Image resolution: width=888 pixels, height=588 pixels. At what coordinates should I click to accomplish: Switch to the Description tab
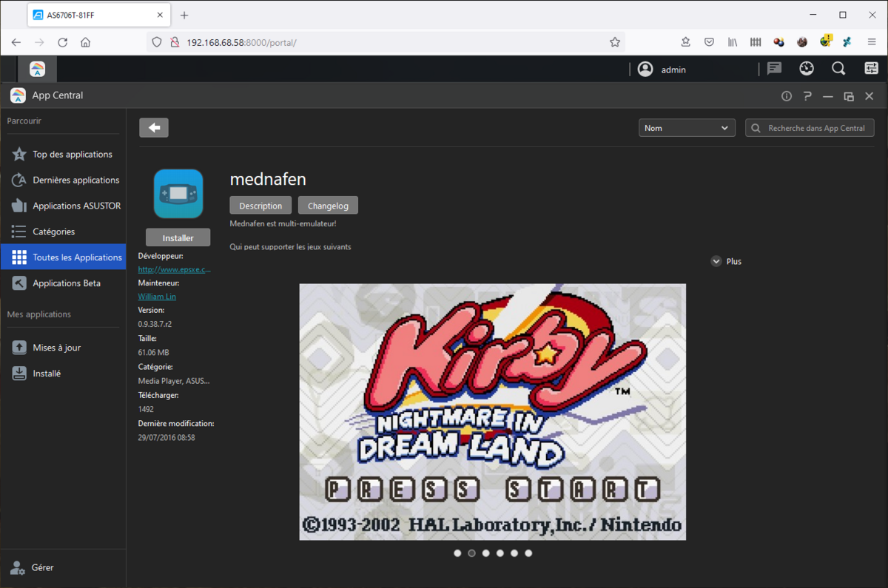(260, 206)
